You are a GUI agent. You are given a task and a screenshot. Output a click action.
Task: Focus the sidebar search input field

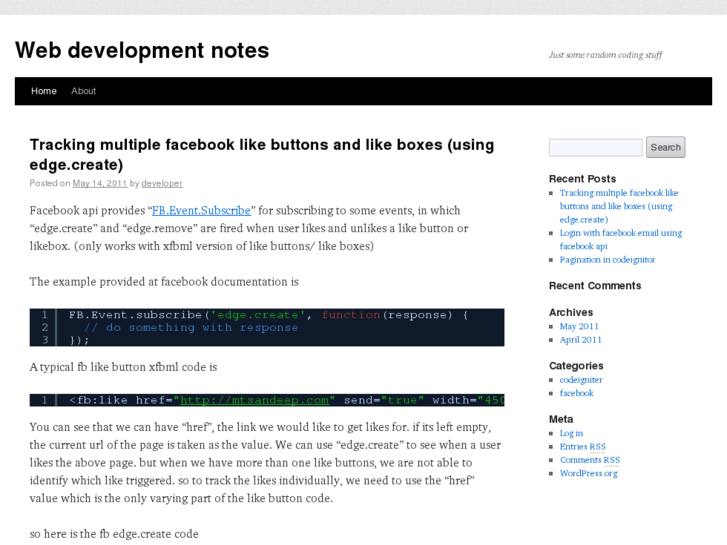click(x=595, y=147)
